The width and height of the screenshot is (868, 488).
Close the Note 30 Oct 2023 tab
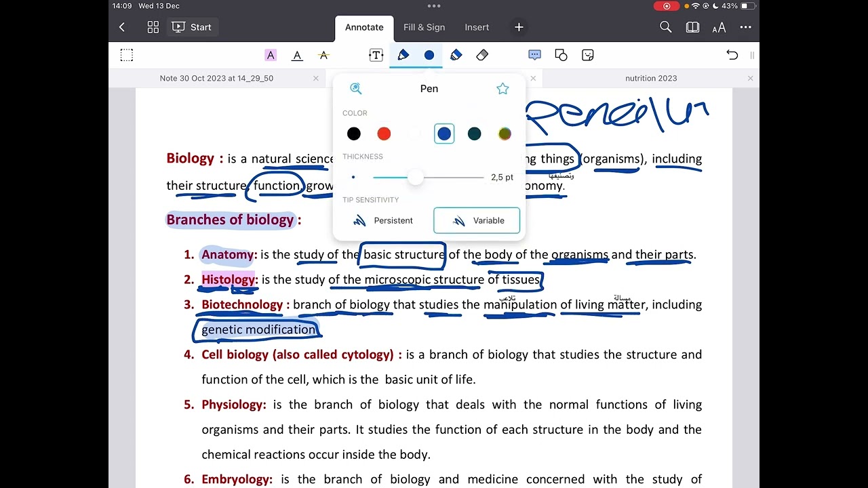tap(316, 78)
